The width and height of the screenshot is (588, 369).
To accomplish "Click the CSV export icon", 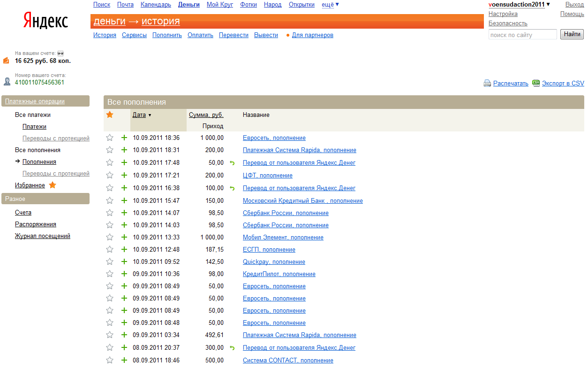I will (536, 83).
